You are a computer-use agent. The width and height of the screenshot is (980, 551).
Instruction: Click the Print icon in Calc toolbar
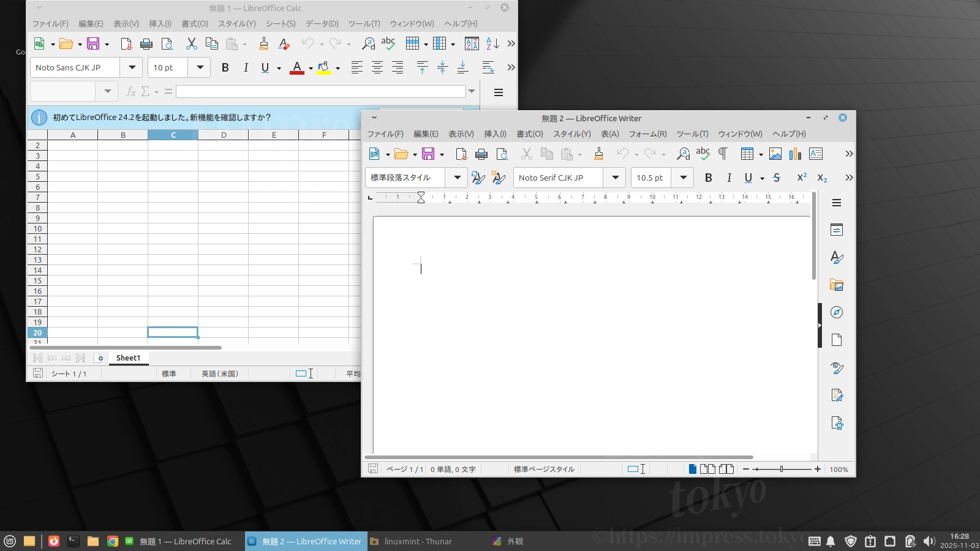pyautogui.click(x=146, y=43)
